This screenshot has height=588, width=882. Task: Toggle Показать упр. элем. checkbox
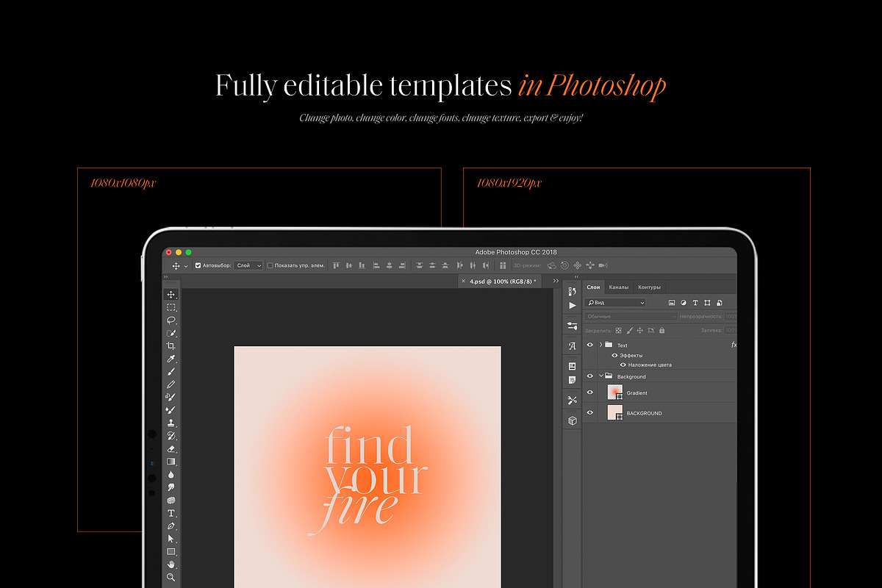pos(270,265)
